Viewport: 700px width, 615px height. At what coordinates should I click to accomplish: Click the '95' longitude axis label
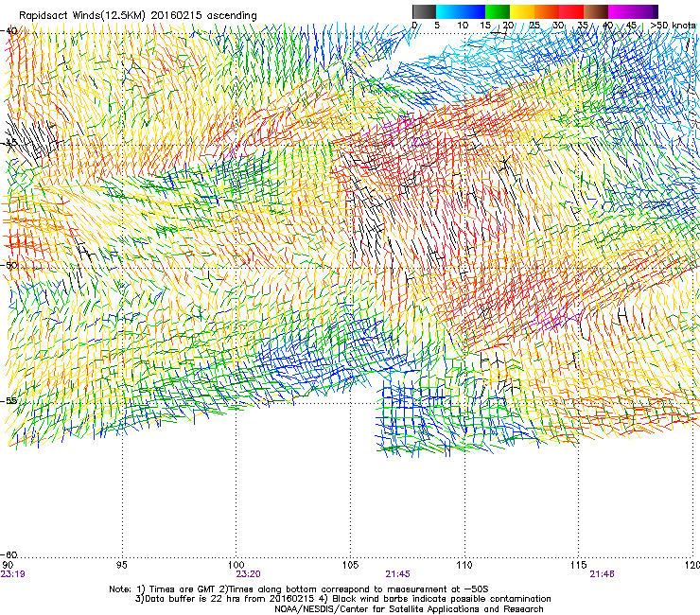(121, 566)
